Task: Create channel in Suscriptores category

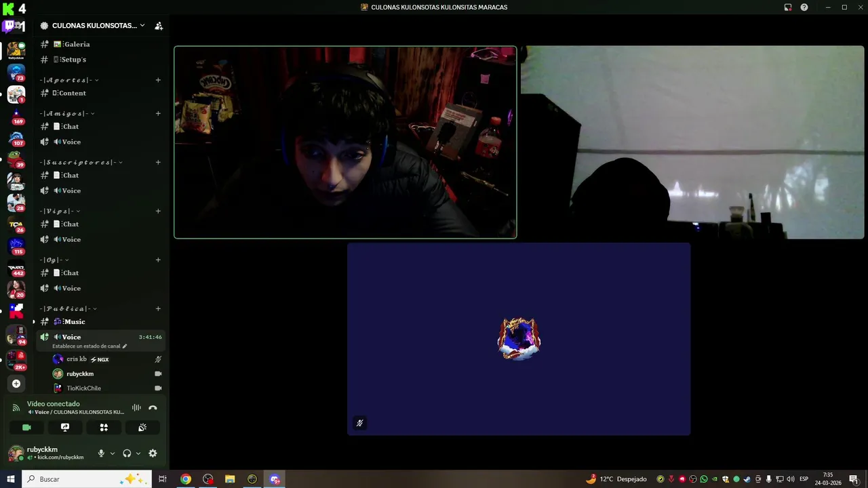Action: (x=158, y=162)
